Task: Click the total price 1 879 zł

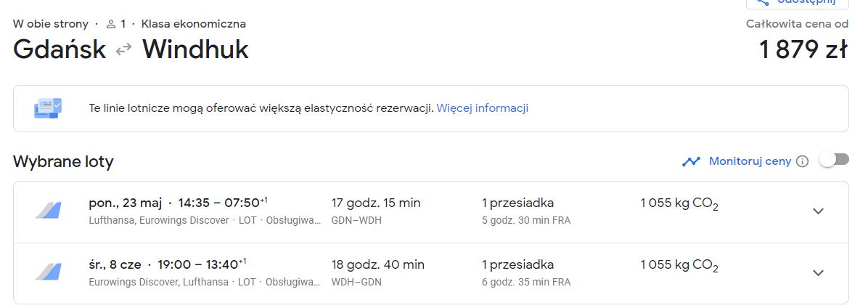Action: pos(803,50)
